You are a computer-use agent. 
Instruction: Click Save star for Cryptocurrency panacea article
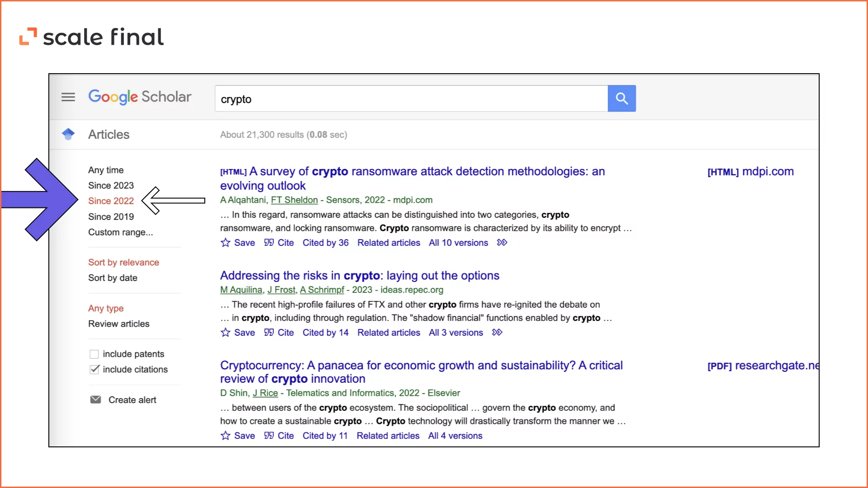pos(225,436)
